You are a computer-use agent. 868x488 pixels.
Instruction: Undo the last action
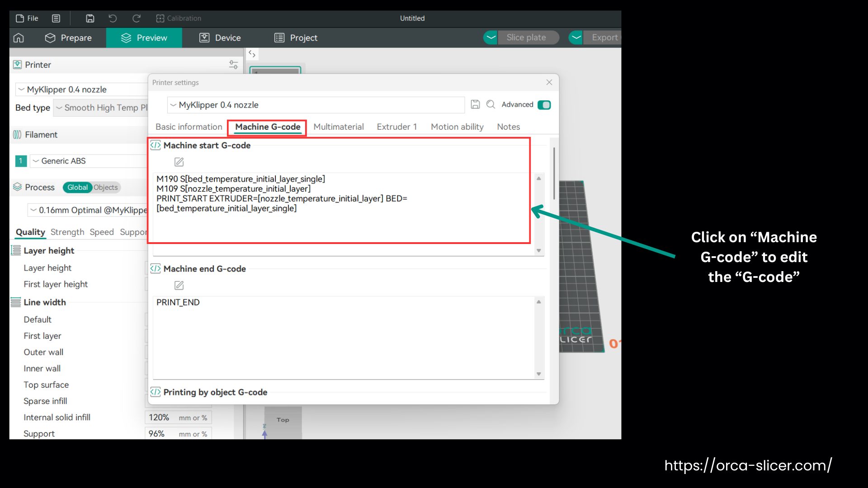(x=113, y=19)
